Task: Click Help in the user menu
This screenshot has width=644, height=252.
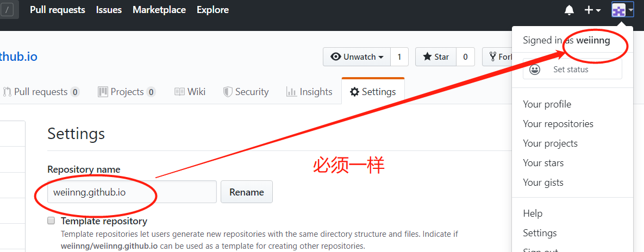Action: click(x=533, y=213)
